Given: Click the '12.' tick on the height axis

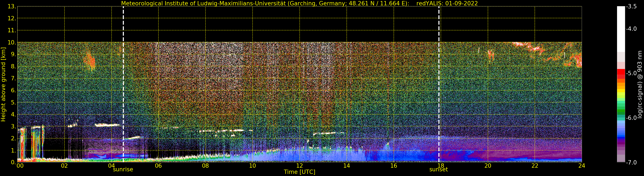Looking at the screenshot, I should point(12,18).
